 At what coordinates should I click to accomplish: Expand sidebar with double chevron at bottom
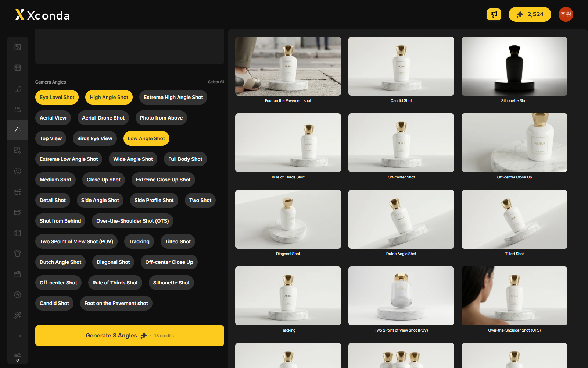[x=18, y=360]
